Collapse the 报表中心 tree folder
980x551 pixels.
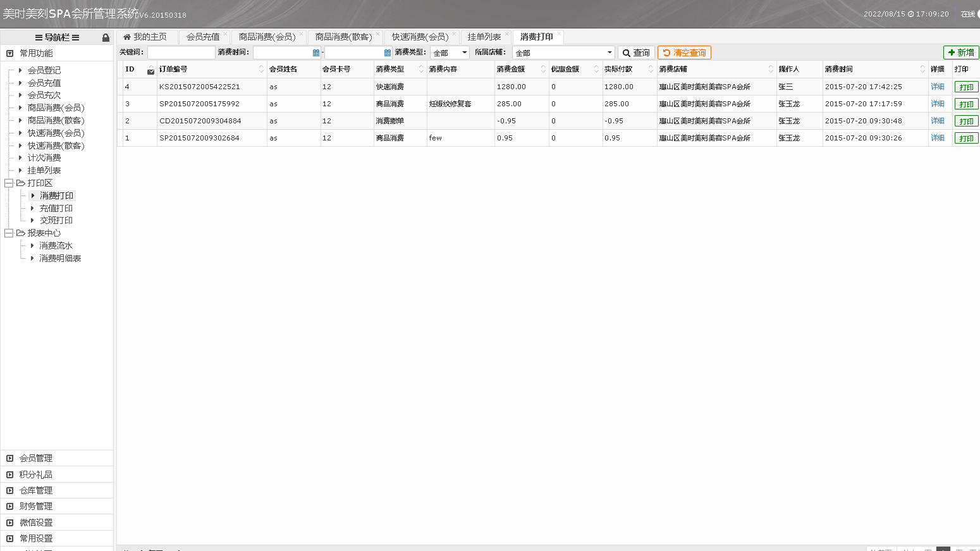pos(9,233)
